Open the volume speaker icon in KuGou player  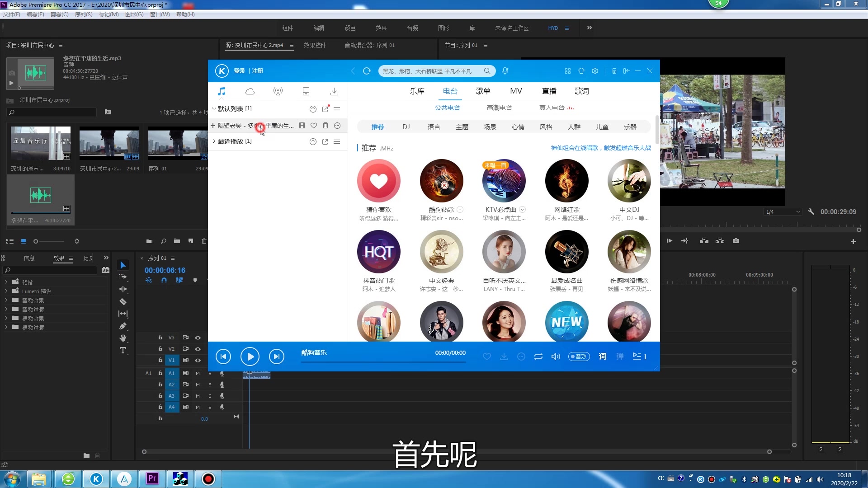click(556, 357)
